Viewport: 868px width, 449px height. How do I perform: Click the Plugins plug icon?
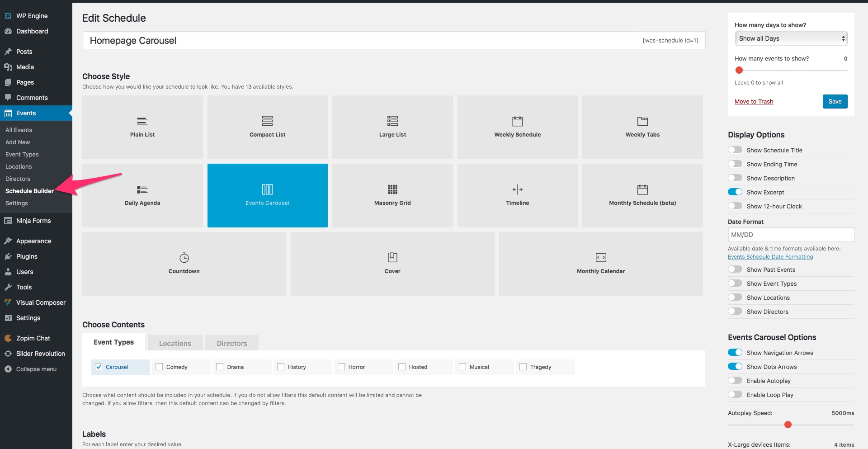pyautogui.click(x=8, y=256)
